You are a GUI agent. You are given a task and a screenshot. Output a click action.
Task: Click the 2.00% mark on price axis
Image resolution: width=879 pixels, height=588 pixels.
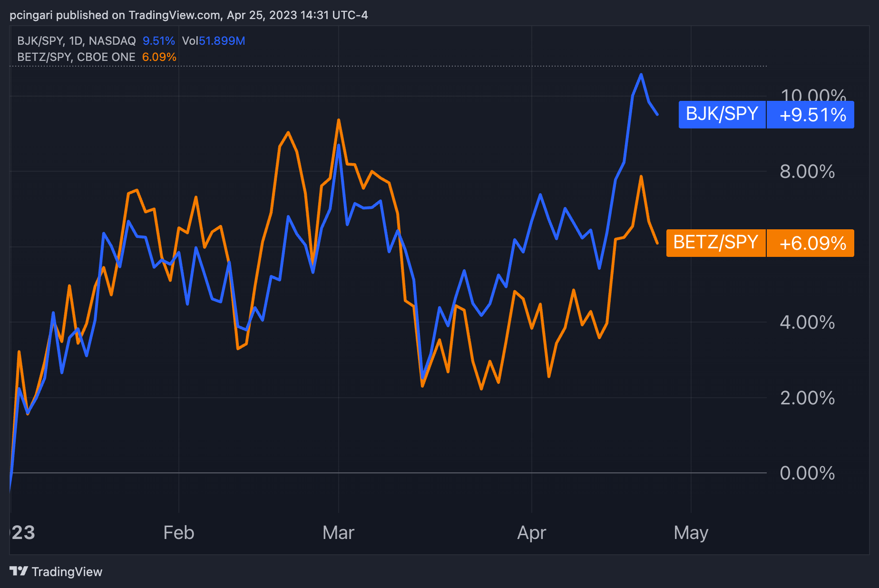point(807,398)
